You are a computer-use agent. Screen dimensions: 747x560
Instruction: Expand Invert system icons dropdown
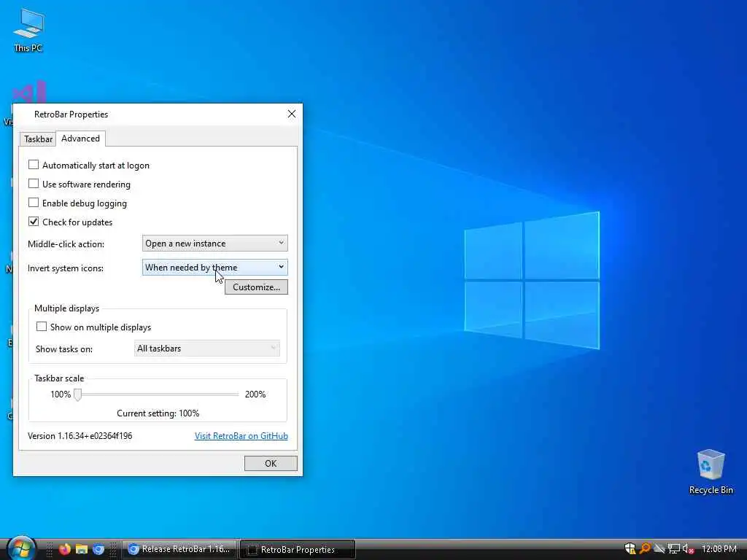(215, 268)
